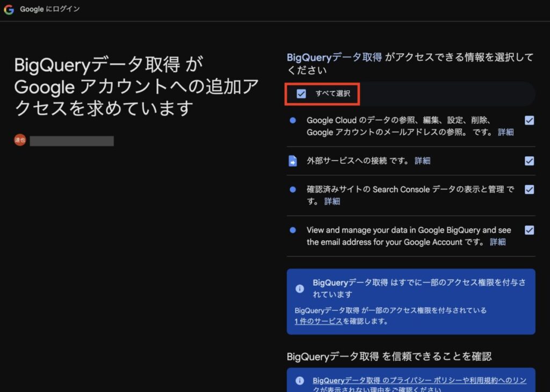
Task: Click the external service connection file icon
Action: click(293, 161)
